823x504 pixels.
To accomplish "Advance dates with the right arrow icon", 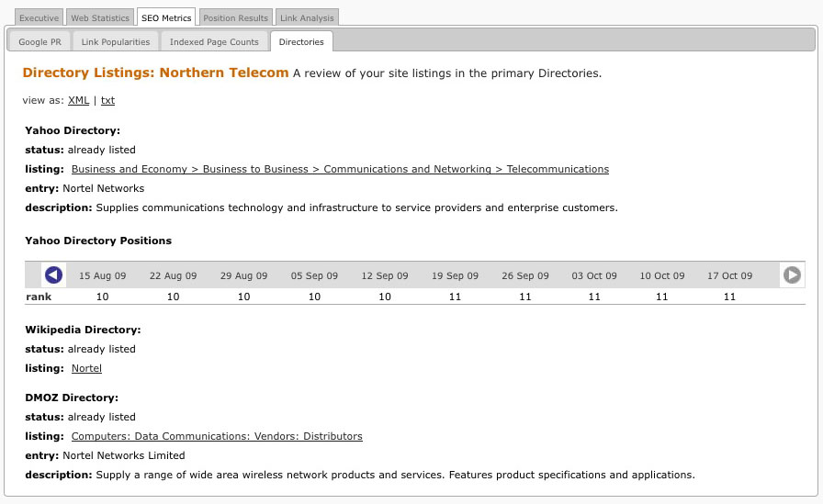I will pos(792,274).
